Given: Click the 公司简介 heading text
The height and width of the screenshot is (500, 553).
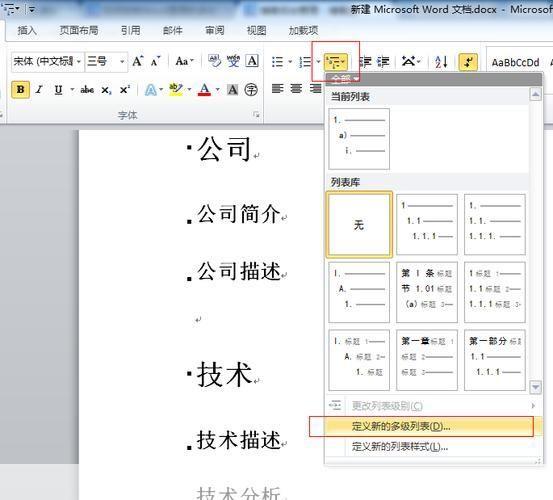Looking at the screenshot, I should tap(239, 214).
